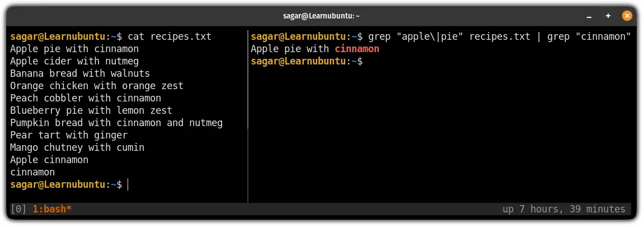Click the uptime status text

click(564, 209)
